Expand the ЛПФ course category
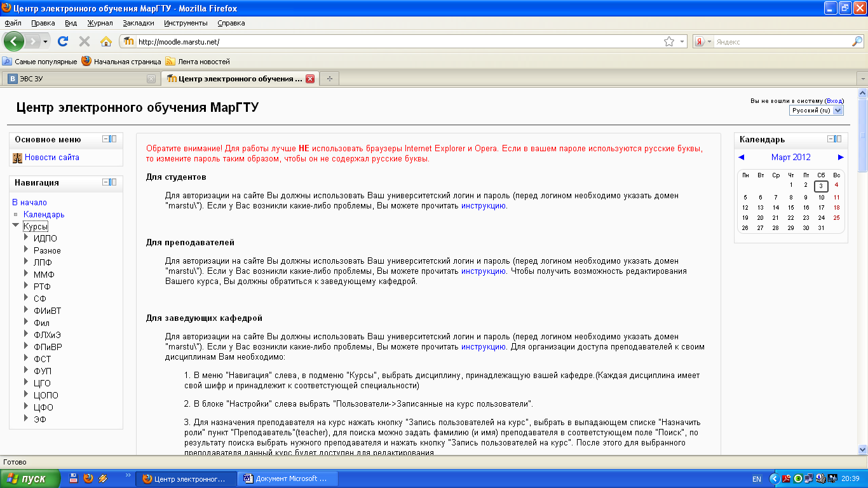Viewport: 868px width, 488px height. (27, 262)
